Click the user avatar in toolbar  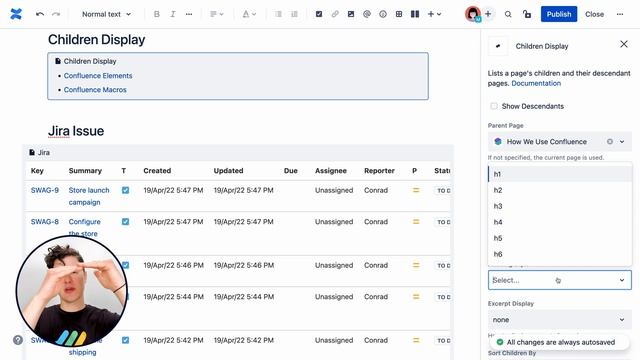click(x=473, y=14)
